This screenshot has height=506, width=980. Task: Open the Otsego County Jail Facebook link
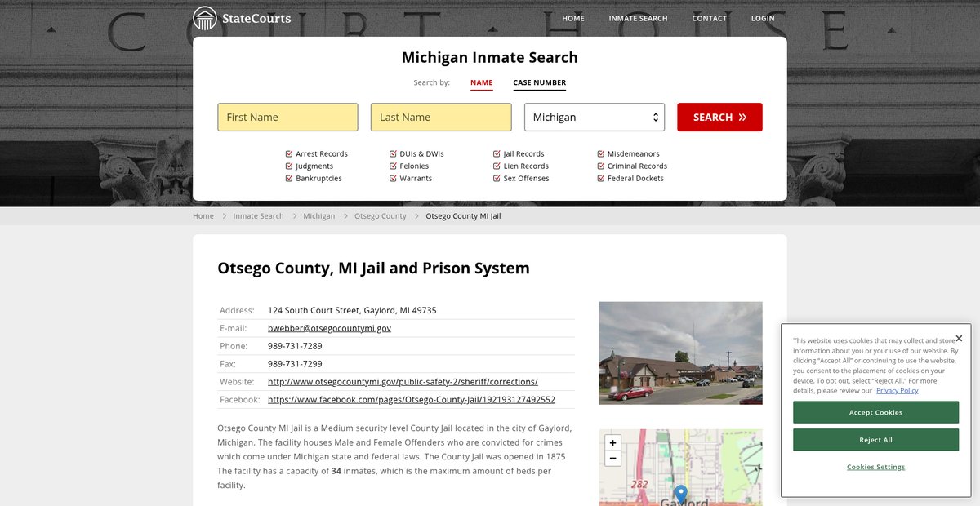[412, 400]
